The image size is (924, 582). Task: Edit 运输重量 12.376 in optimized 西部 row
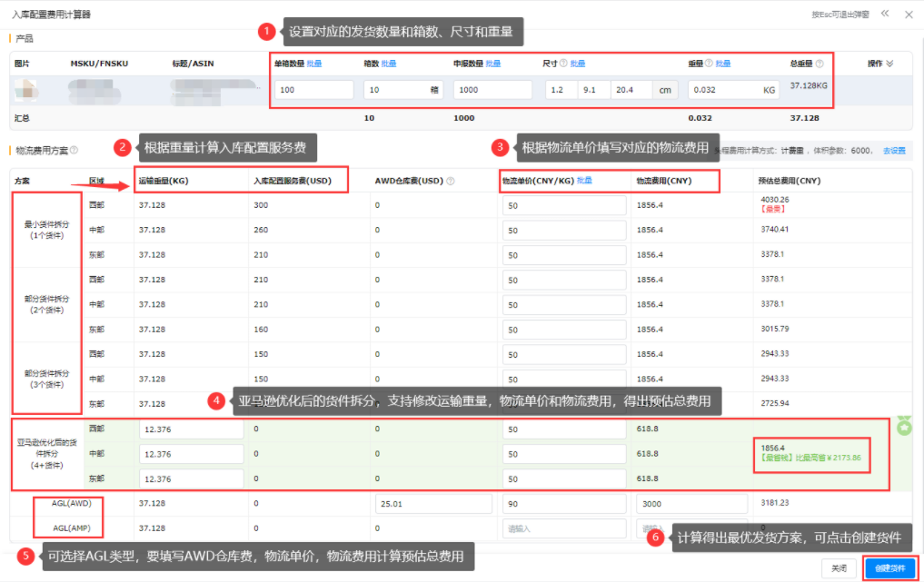192,429
